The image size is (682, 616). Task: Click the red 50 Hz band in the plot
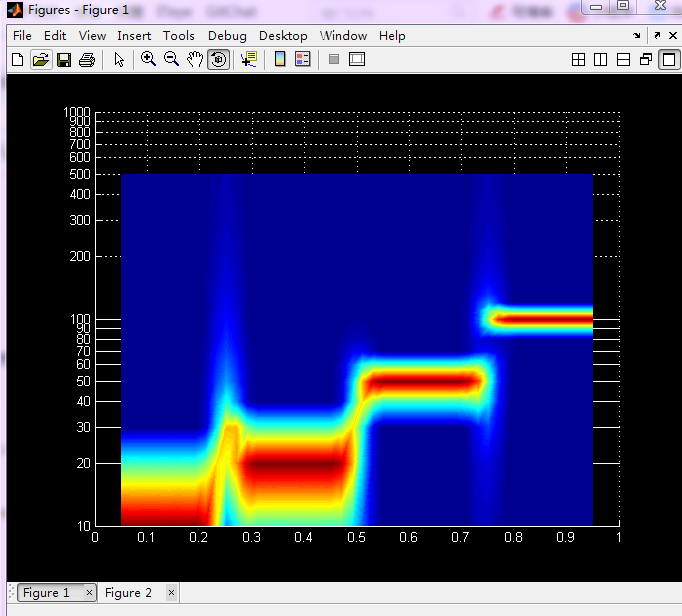[x=420, y=381]
